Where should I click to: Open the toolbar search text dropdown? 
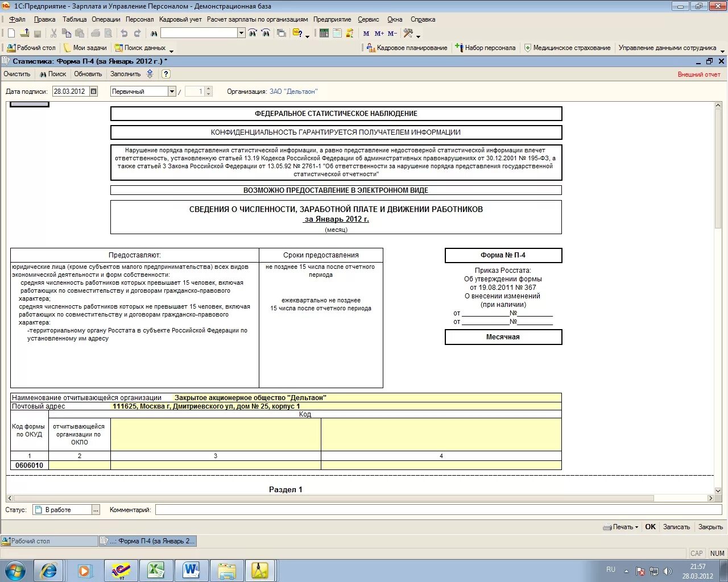[241, 33]
